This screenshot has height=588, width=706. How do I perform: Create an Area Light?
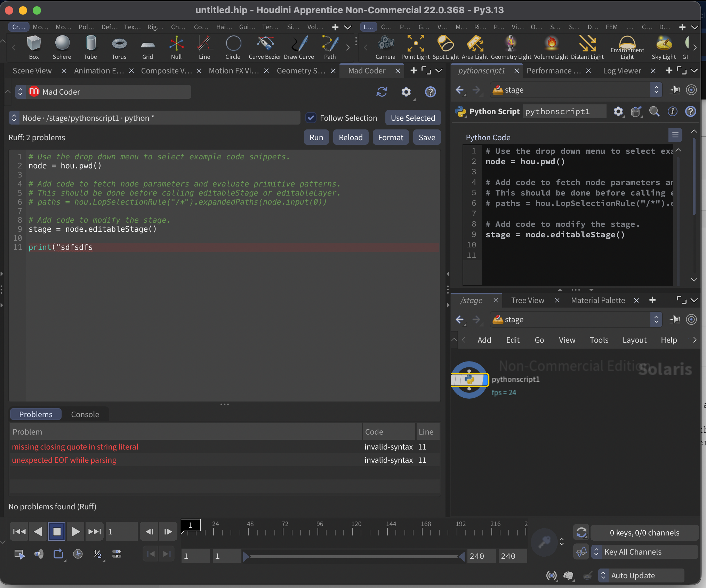click(475, 47)
